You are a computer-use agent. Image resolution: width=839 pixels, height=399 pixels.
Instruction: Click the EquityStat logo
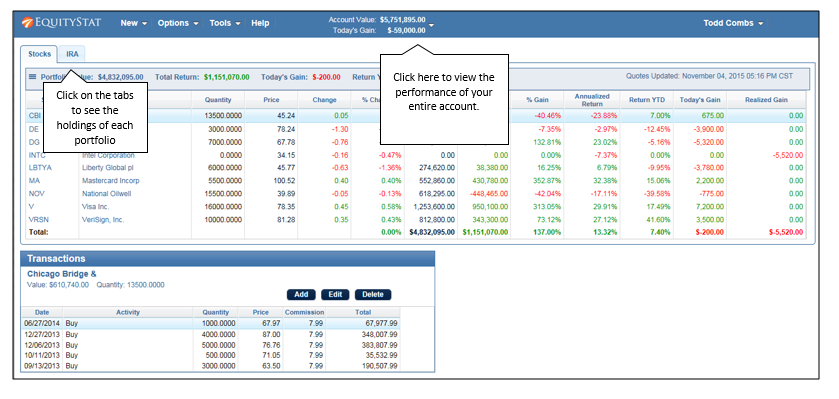coord(61,23)
